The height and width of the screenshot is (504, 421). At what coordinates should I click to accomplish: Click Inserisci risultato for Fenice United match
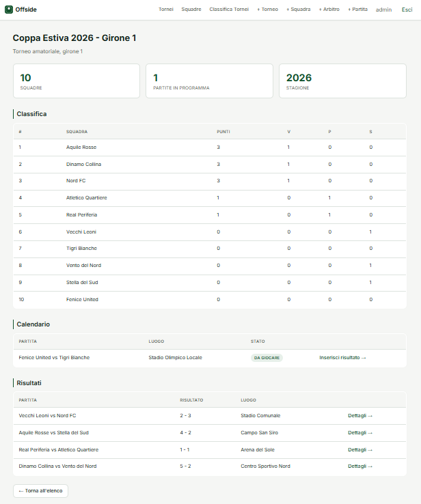342,357
